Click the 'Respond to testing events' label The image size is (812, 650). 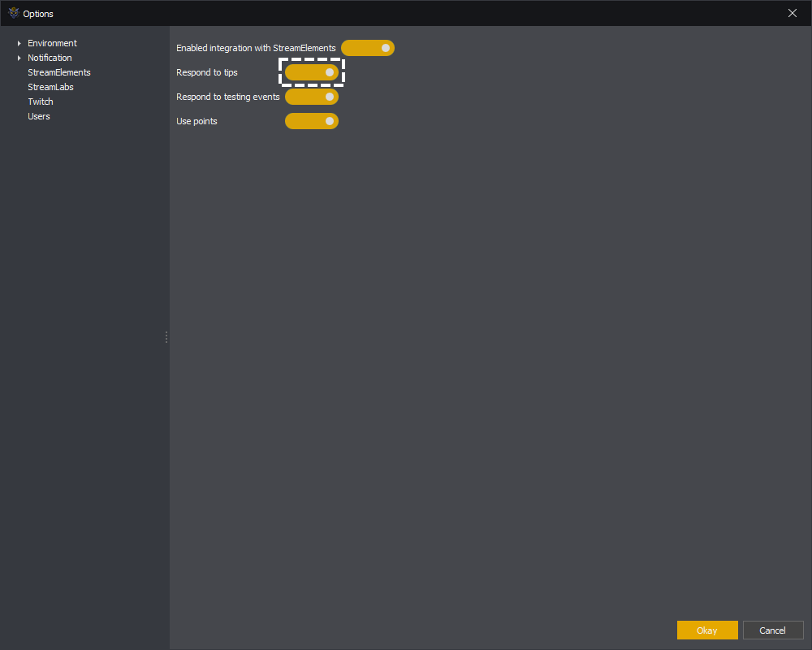pyautogui.click(x=228, y=97)
